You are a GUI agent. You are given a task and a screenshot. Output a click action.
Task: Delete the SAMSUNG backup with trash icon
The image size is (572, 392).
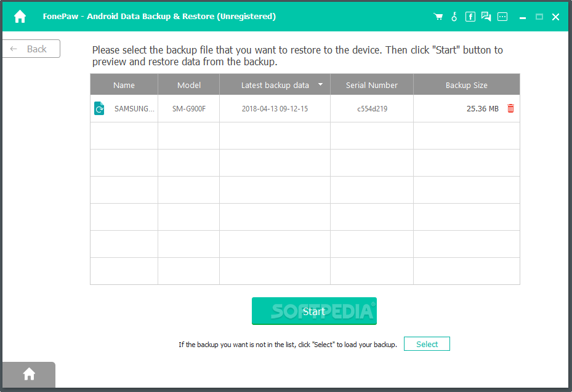(x=510, y=108)
